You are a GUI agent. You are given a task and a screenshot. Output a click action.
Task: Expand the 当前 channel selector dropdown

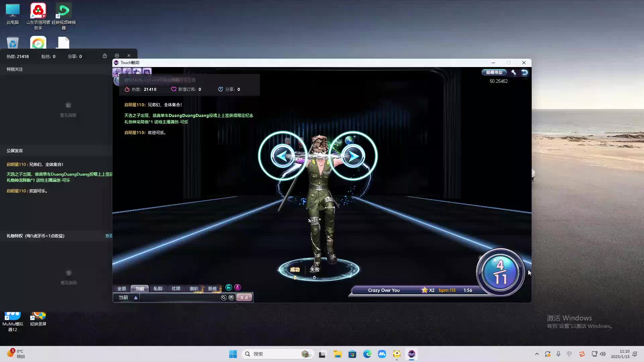tap(136, 298)
